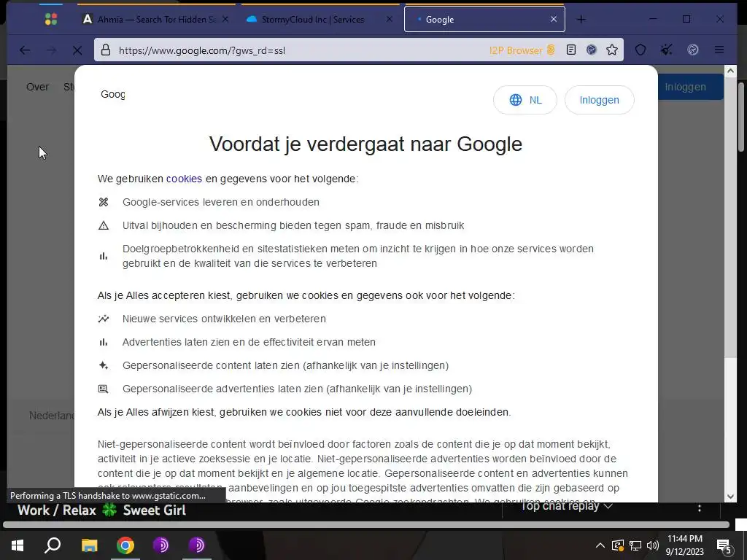Click the padlock site security icon
The height and width of the screenshot is (560, 747).
point(106,50)
